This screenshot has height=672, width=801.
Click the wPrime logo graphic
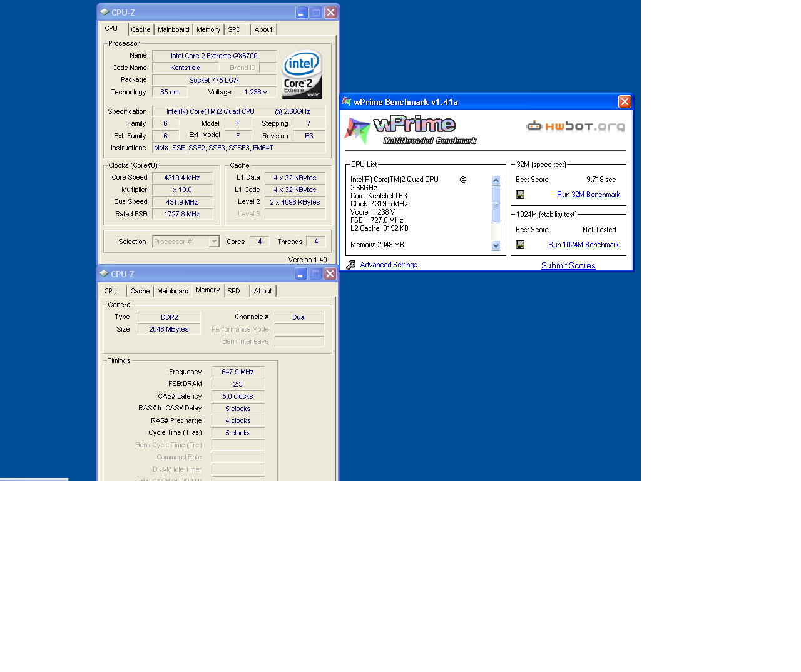tap(411, 130)
